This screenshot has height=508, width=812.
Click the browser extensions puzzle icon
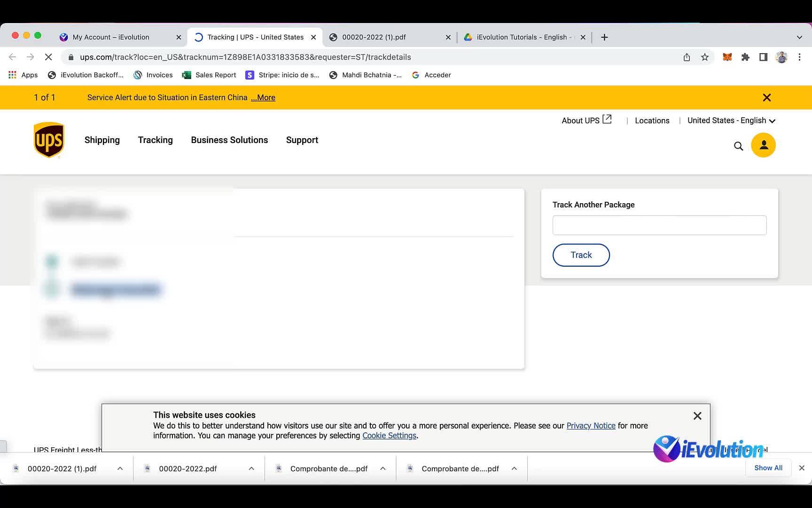click(745, 57)
